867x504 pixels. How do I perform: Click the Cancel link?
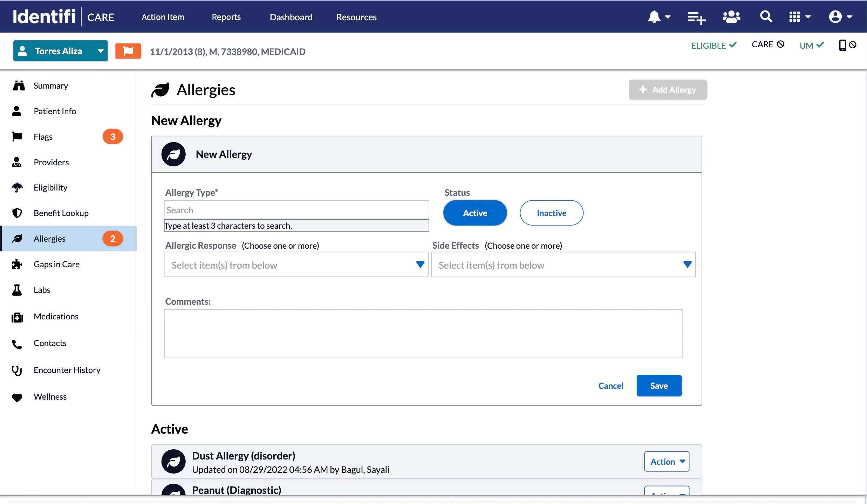point(610,386)
